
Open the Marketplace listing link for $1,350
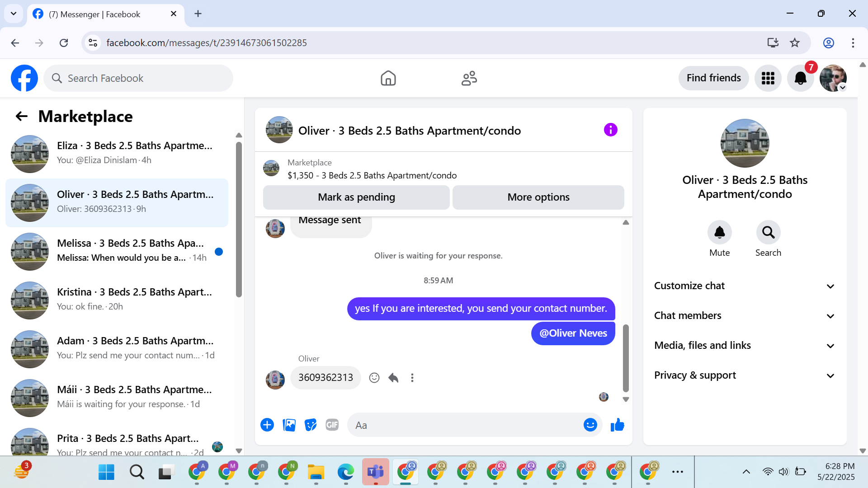(x=372, y=175)
